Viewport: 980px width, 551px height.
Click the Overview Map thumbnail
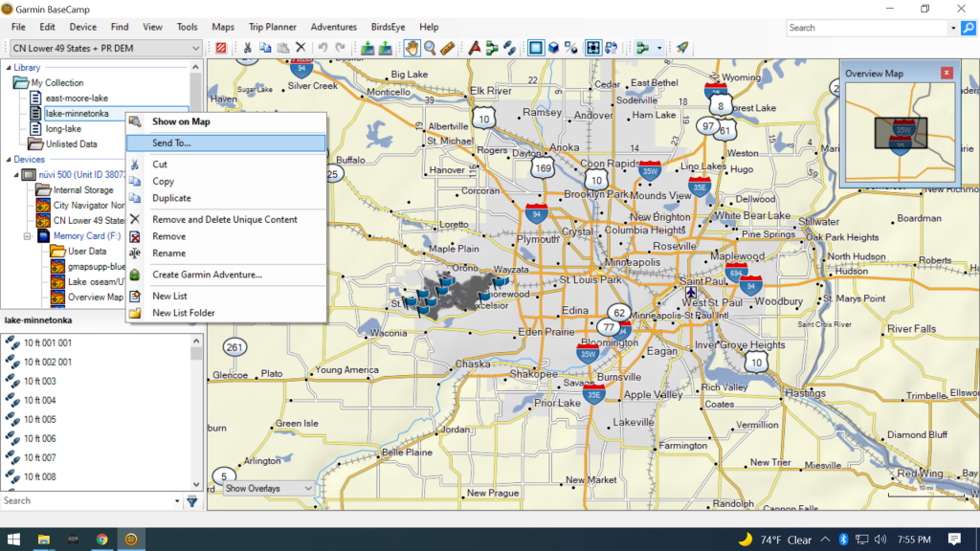click(x=900, y=133)
